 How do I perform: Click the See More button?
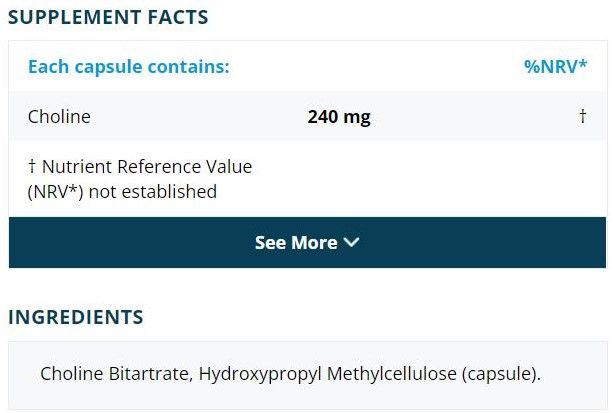[297, 243]
